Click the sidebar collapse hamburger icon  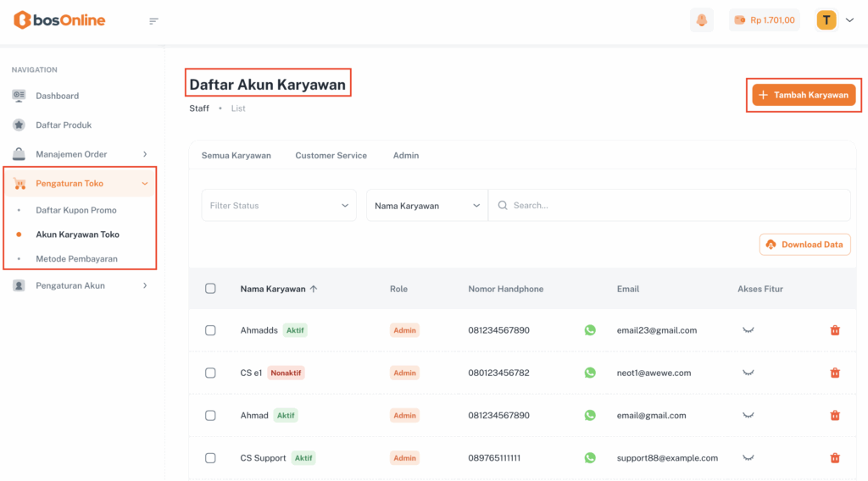pos(153,21)
